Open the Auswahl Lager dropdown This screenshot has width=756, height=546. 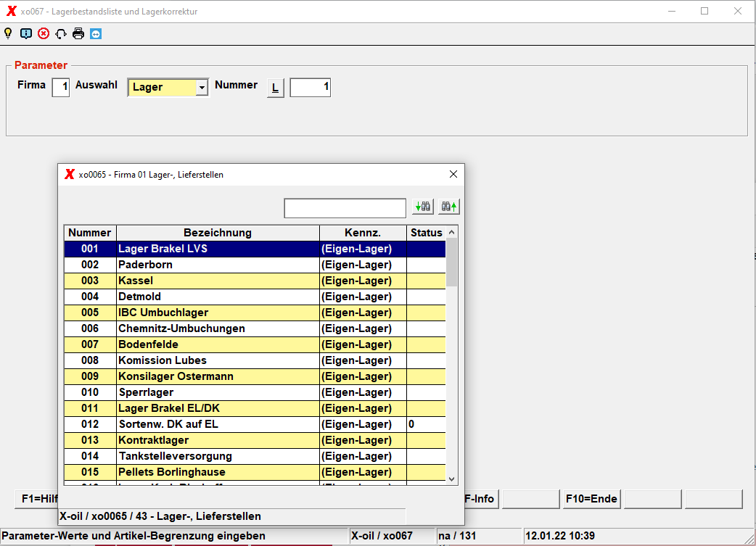(202, 87)
